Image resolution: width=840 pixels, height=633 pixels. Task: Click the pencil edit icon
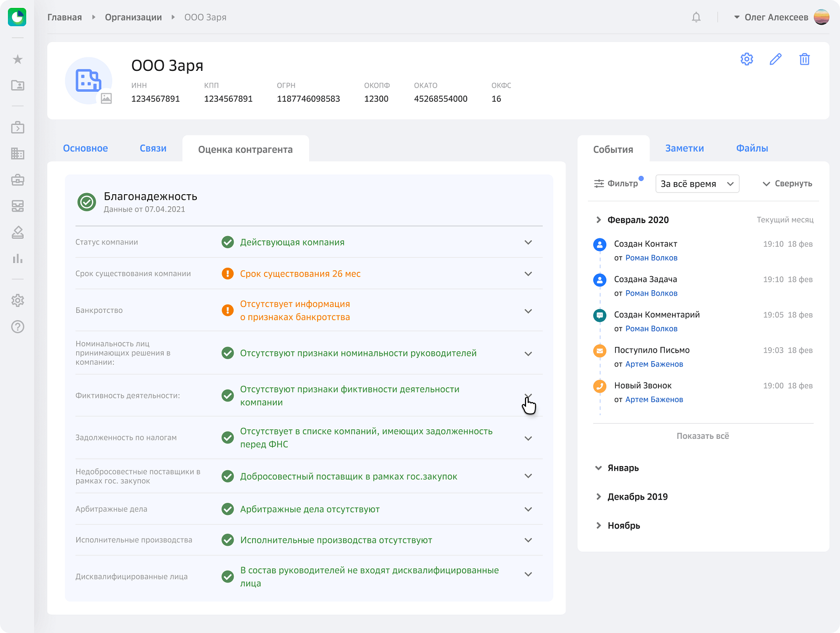[x=775, y=59]
